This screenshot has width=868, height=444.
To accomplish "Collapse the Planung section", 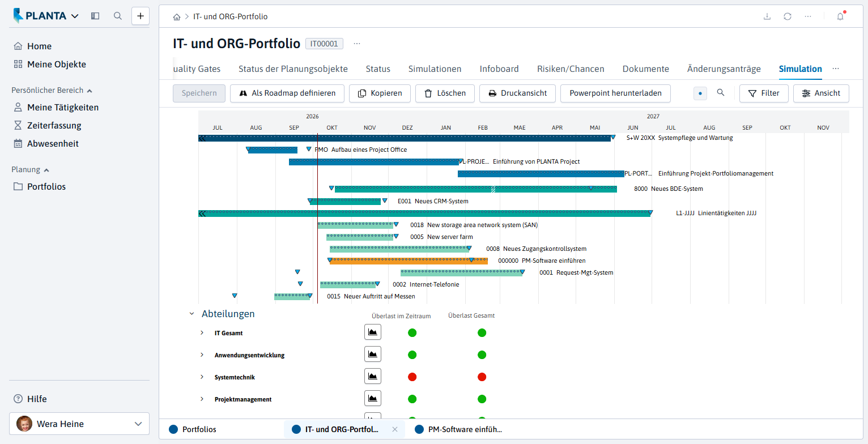I will click(x=46, y=169).
